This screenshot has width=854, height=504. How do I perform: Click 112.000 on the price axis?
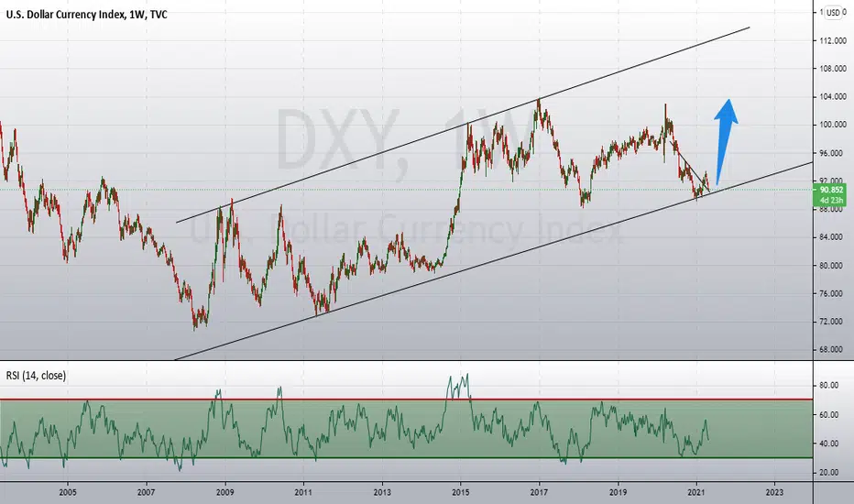[x=833, y=41]
